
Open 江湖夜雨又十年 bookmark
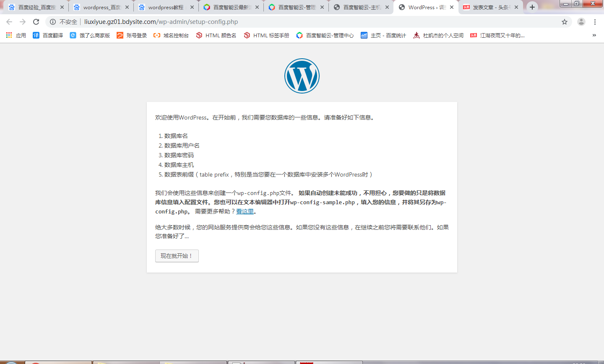497,36
